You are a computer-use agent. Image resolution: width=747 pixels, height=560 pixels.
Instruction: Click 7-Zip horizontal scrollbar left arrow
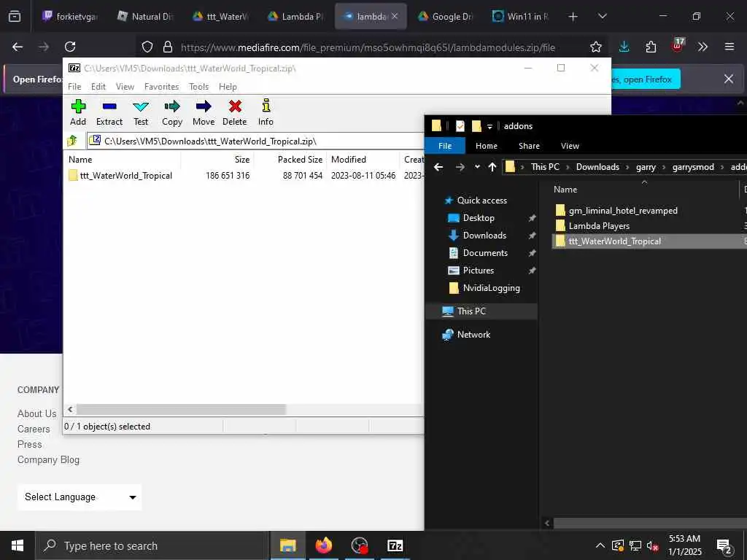(70, 410)
